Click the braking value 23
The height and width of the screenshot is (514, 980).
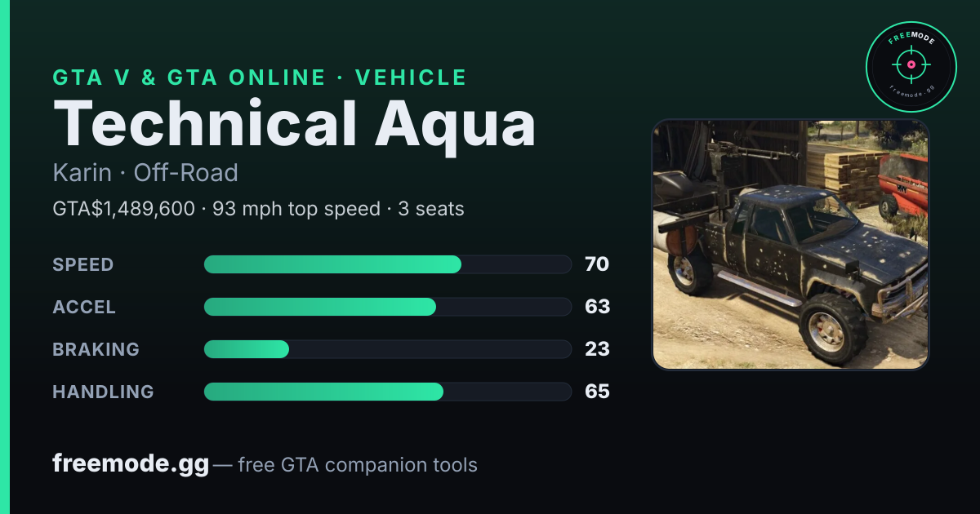pos(597,349)
